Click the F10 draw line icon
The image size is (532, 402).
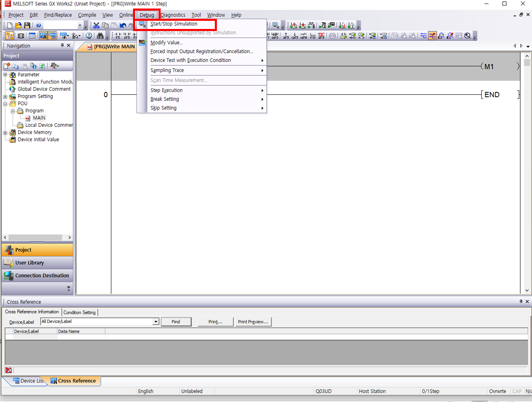point(313,36)
